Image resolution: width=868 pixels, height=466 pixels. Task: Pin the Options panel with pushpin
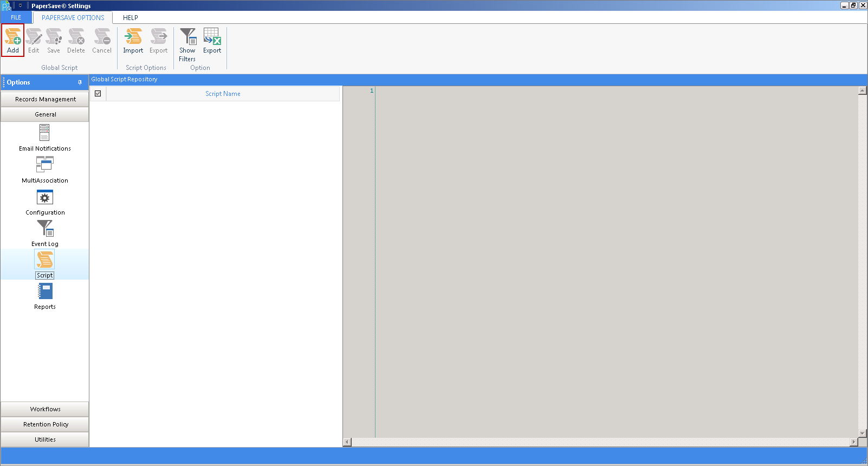(80, 82)
